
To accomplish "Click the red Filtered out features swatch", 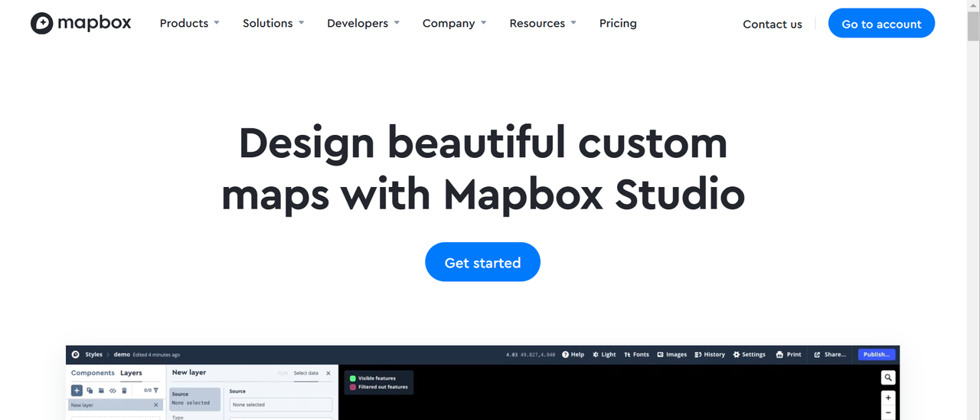I will (x=352, y=387).
